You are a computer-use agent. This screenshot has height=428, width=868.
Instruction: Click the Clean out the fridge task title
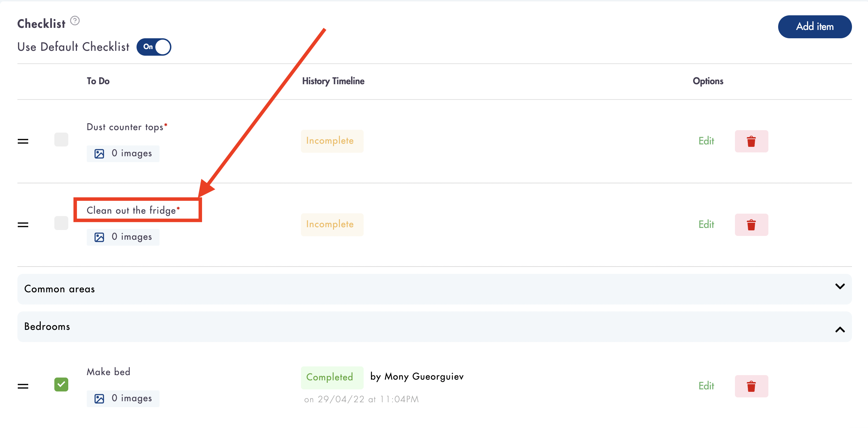coord(133,210)
